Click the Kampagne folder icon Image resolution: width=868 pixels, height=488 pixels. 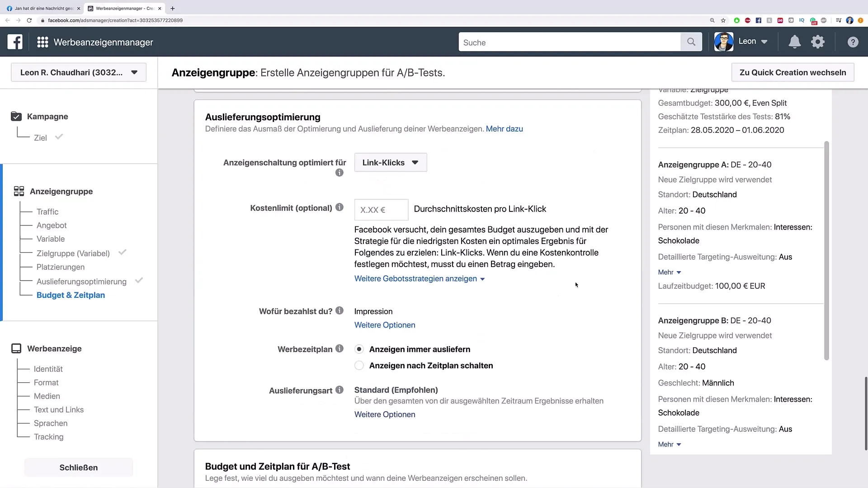pos(16,116)
